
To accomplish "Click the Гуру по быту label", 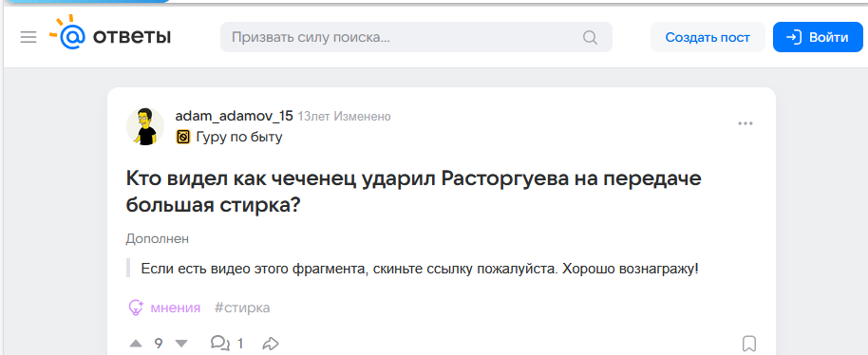I will pos(239,137).
